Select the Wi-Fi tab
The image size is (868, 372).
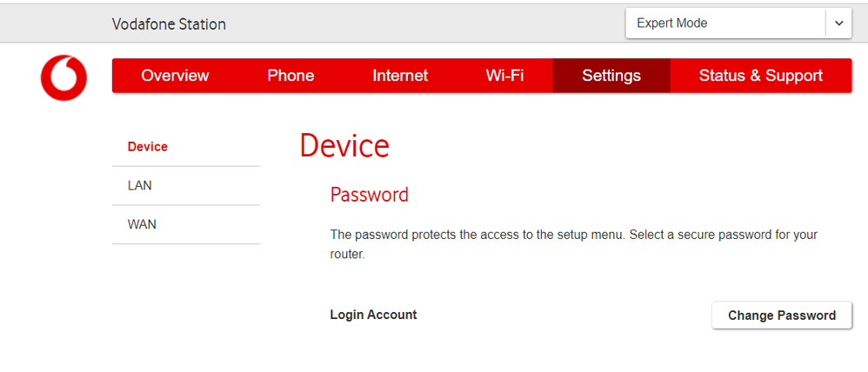(504, 76)
